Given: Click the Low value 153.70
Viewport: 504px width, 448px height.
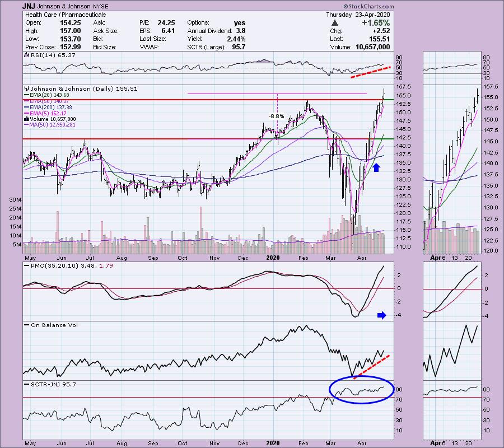Looking at the screenshot, I should [x=71, y=39].
